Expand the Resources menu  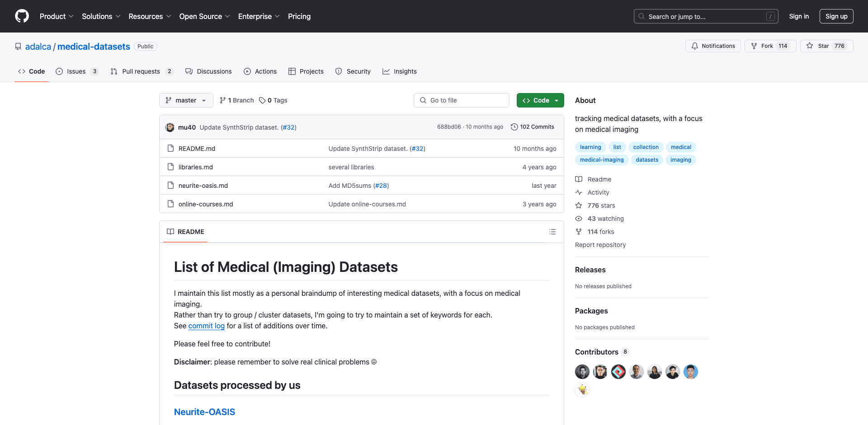click(150, 16)
